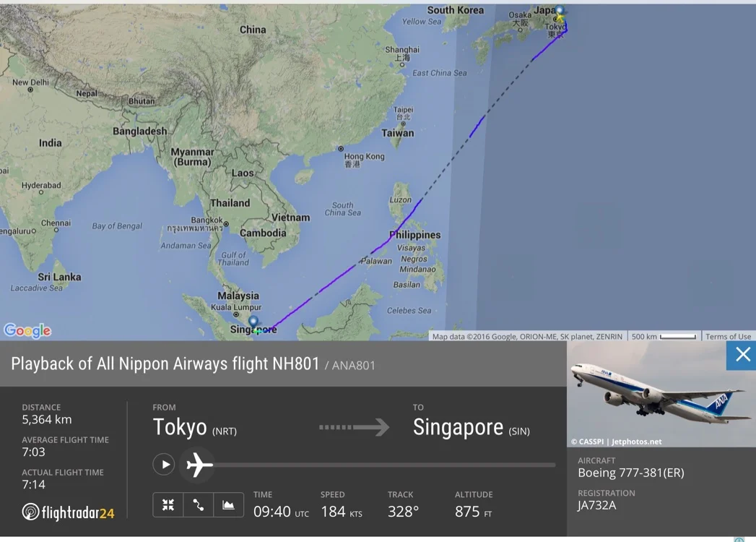756x542 pixels.
Task: Close the playback panel with X
Action: (742, 355)
